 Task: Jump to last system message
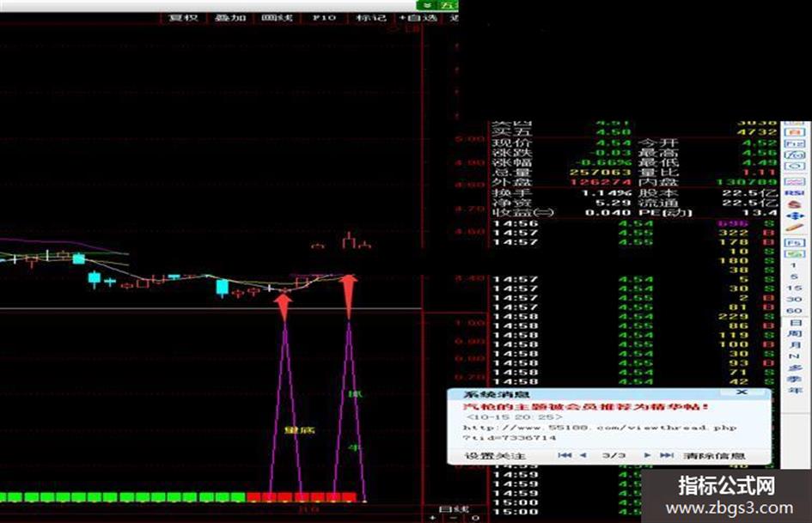point(667,455)
